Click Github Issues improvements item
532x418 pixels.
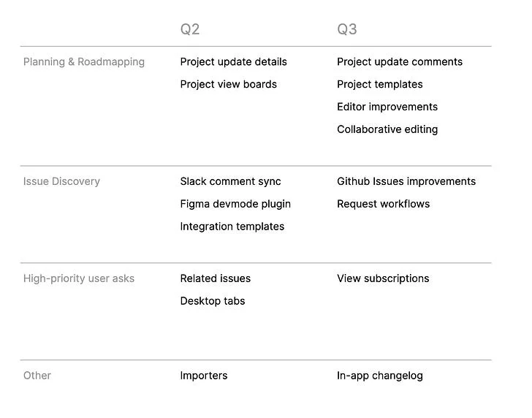pyautogui.click(x=406, y=181)
